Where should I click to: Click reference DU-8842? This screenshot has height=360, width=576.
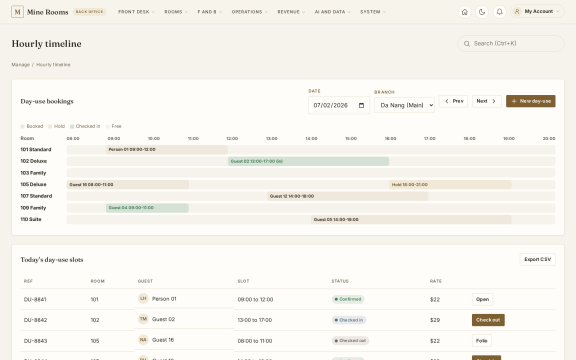(x=36, y=320)
